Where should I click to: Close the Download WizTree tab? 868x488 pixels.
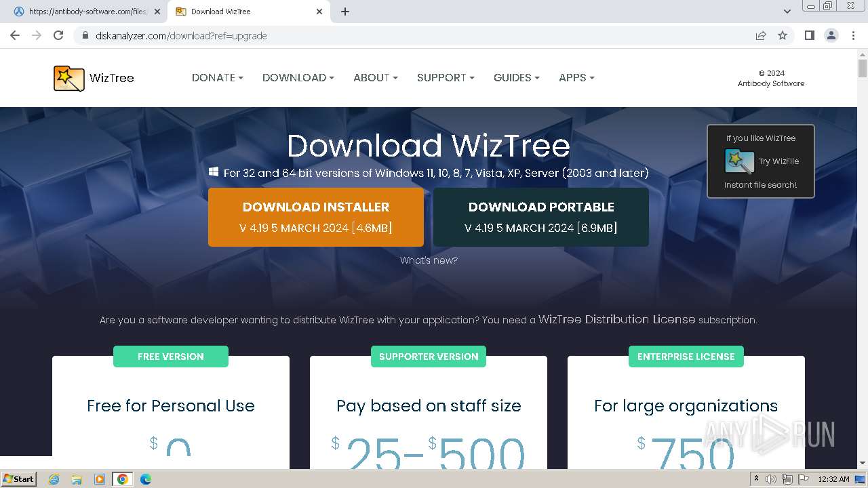pos(319,12)
